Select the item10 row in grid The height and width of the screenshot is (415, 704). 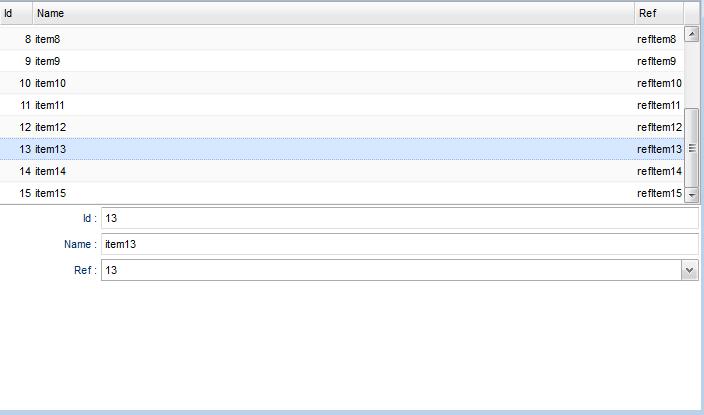click(342, 83)
